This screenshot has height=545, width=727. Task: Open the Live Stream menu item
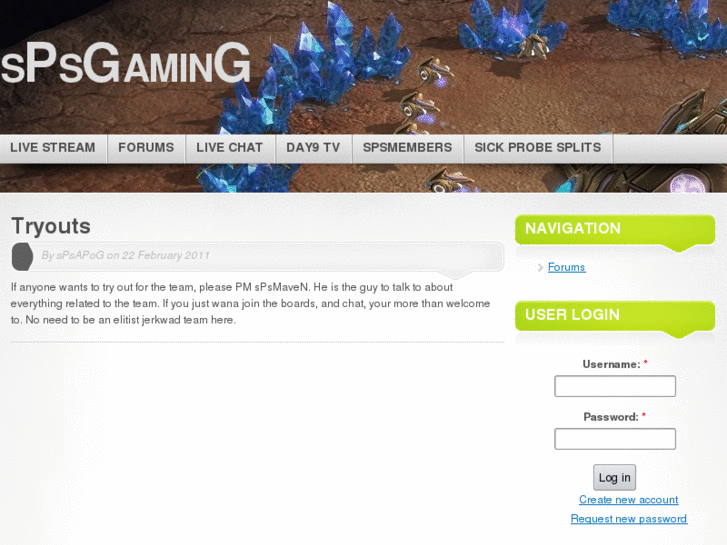pos(53,147)
